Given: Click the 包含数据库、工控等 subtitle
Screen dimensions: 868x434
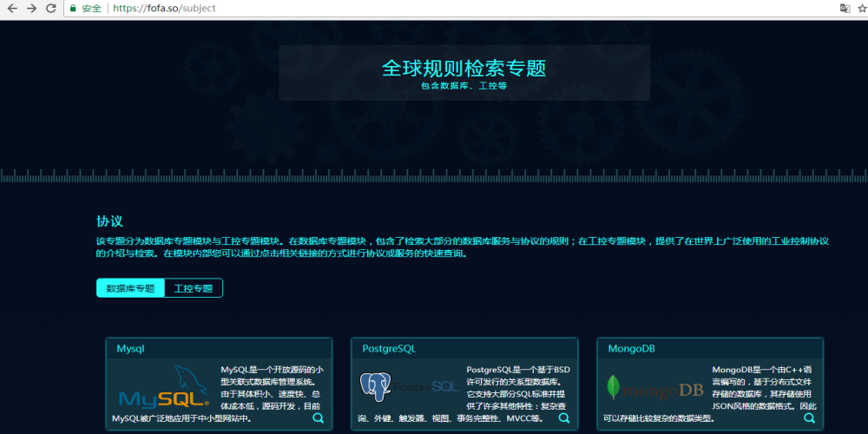Looking at the screenshot, I should point(464,86).
